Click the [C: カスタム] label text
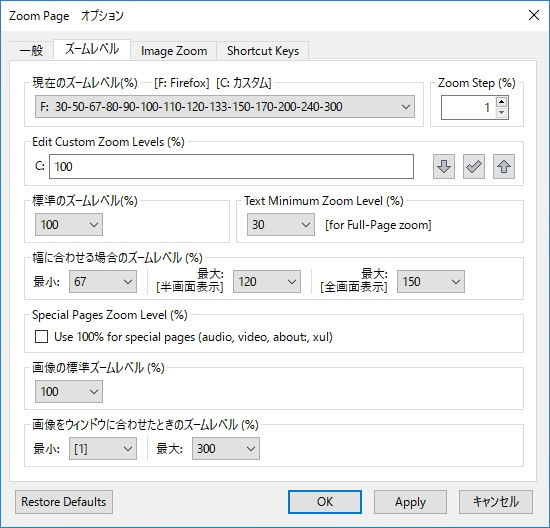 click(244, 83)
